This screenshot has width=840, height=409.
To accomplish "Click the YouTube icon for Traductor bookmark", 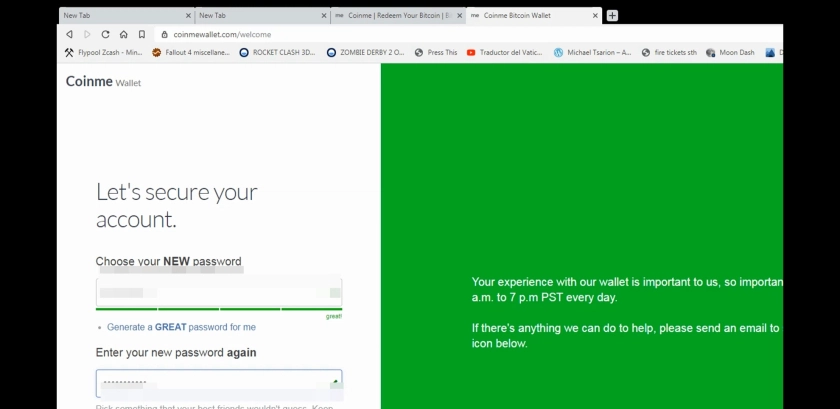I will click(x=471, y=53).
